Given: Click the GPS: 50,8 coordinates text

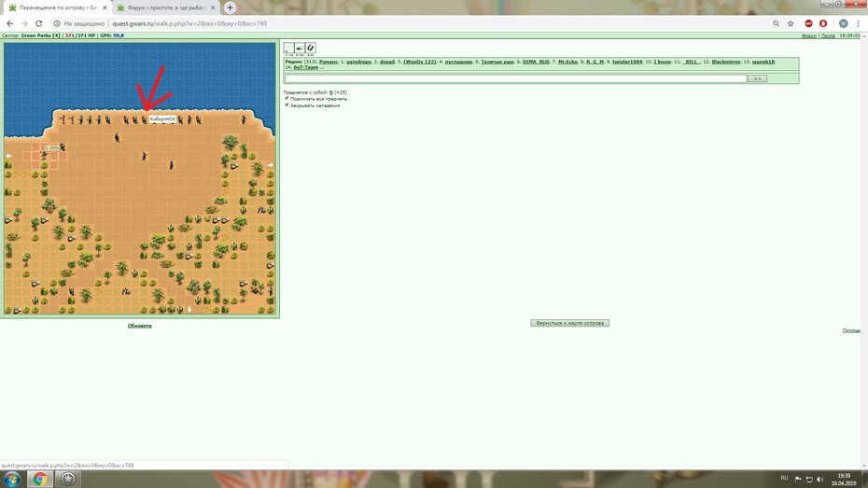Looking at the screenshot, I should 112,35.
